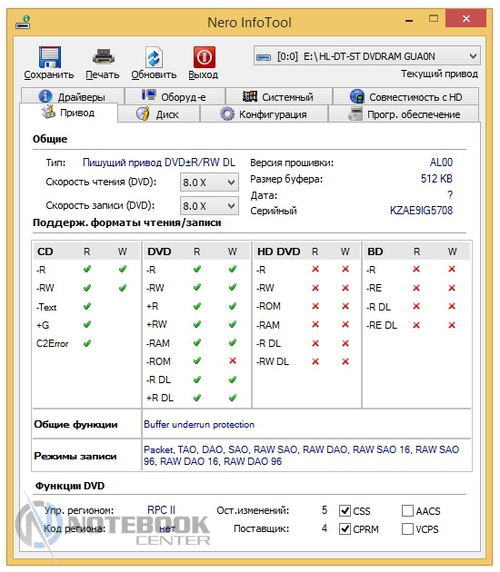Click the Buffer underrun protection text
Image resolution: width=500 pixels, height=572 pixels.
coord(199,424)
